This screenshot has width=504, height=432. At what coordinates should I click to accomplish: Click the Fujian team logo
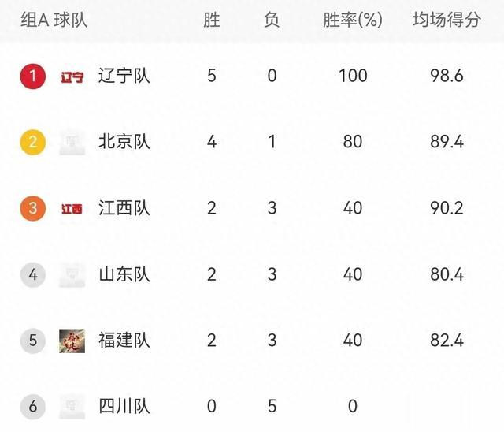[x=72, y=341]
